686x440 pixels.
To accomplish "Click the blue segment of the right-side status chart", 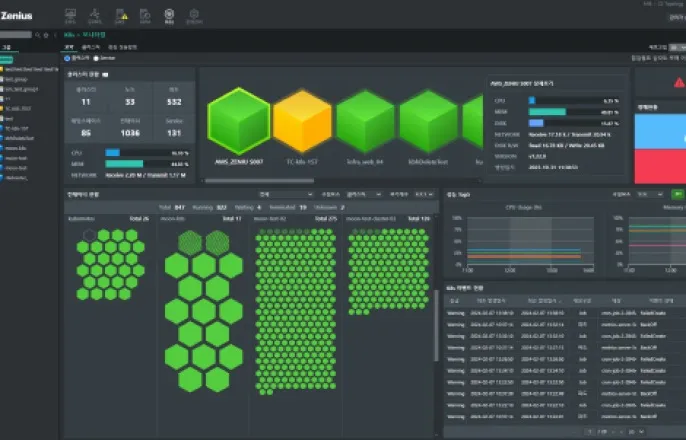I will tap(660, 132).
